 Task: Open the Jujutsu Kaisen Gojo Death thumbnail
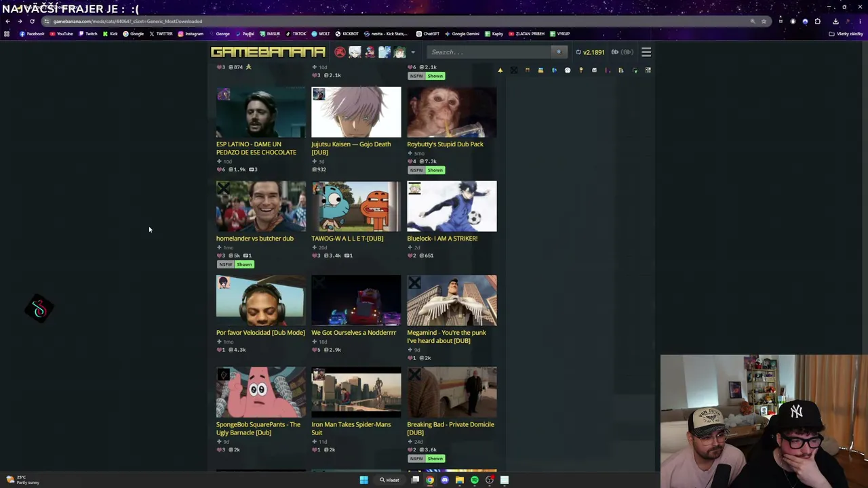pos(356,112)
